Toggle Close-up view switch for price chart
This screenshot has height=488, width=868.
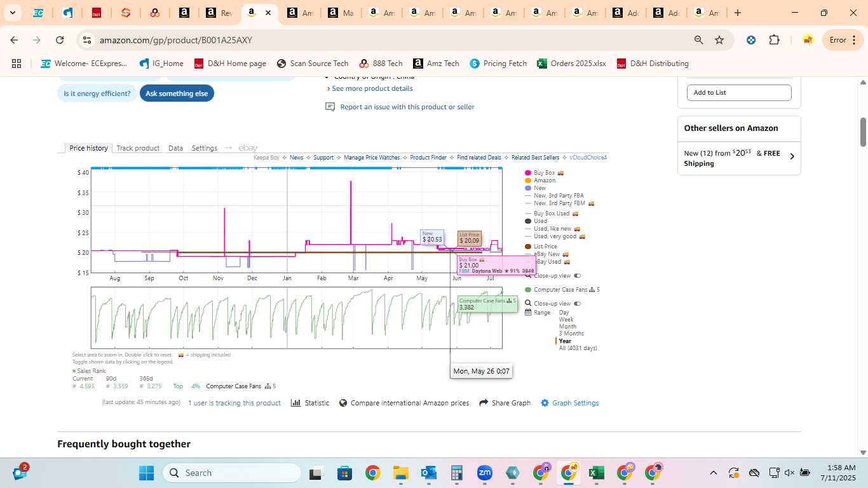tap(578, 276)
